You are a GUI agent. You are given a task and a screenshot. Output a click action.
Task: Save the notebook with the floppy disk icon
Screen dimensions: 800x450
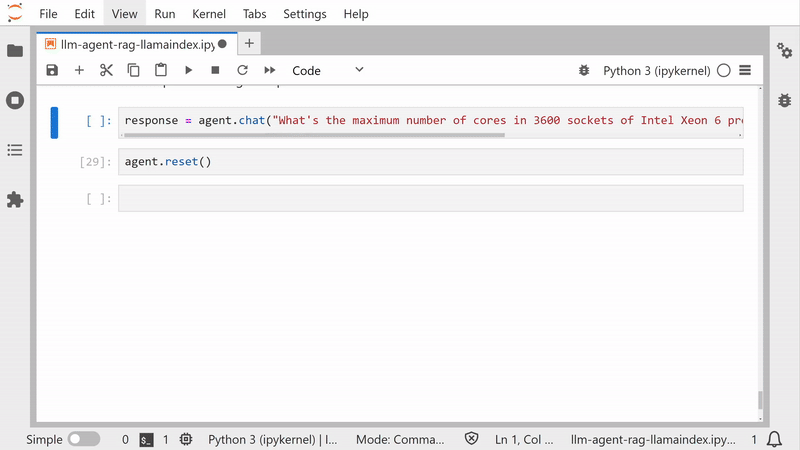(52, 70)
